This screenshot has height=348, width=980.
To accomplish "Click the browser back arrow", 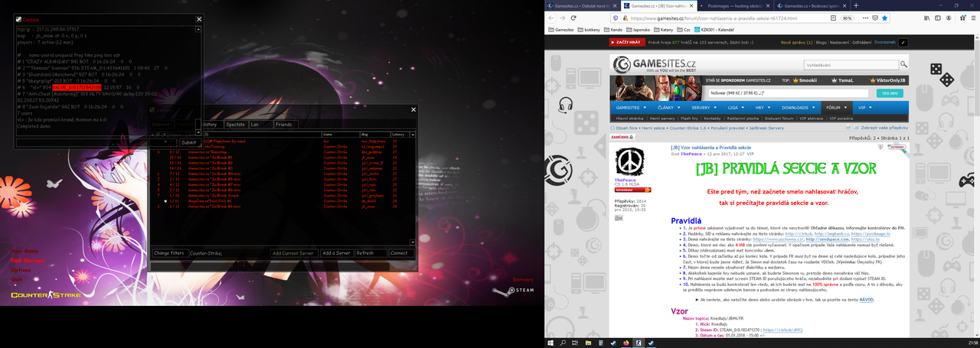I will (551, 18).
